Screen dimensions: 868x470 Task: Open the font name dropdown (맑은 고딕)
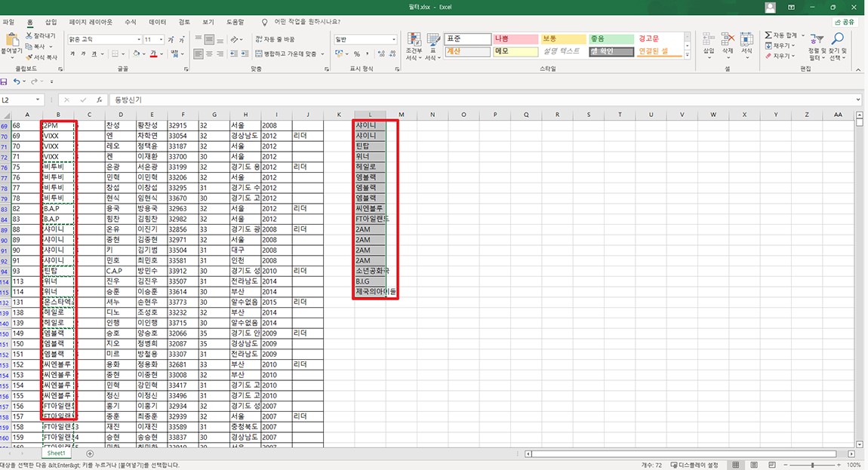click(138, 39)
